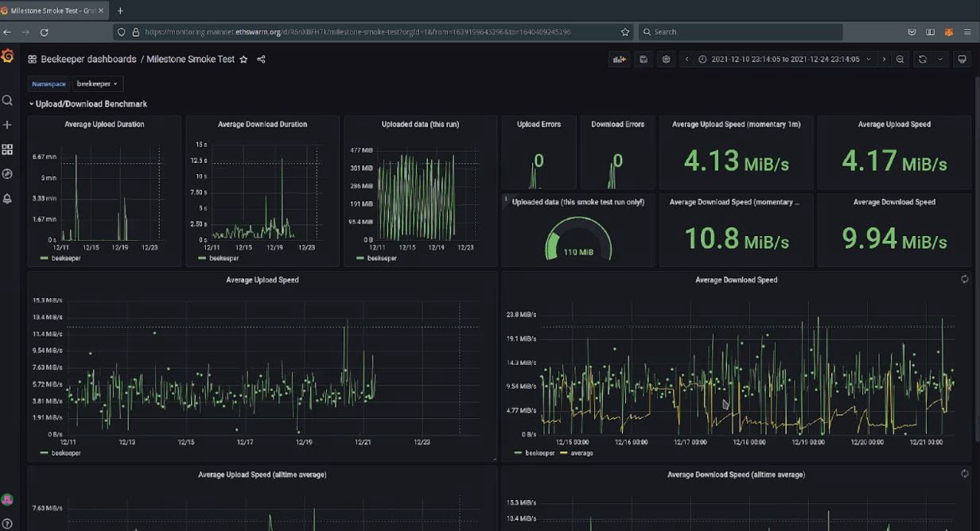Screen dimensions: 980x531
Task: Save the dashboard with the disk icon
Action: click(643, 60)
